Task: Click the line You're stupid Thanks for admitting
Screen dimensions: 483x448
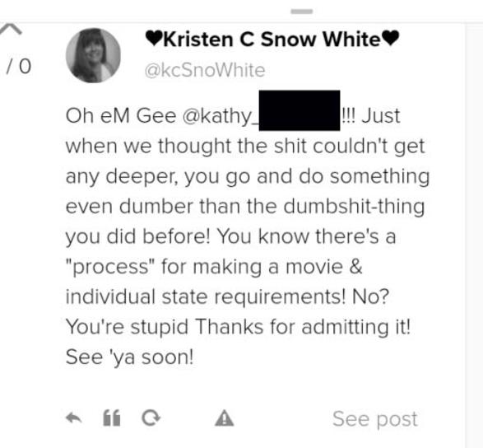Action: 238,327
